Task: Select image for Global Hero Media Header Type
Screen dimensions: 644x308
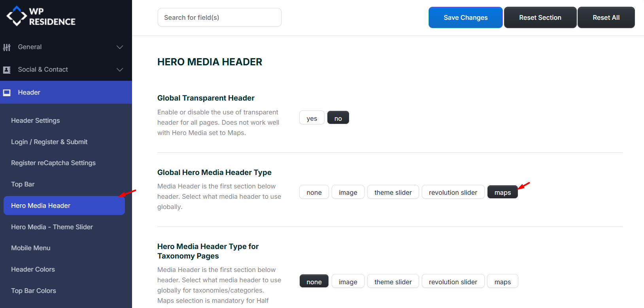Action: tap(348, 192)
